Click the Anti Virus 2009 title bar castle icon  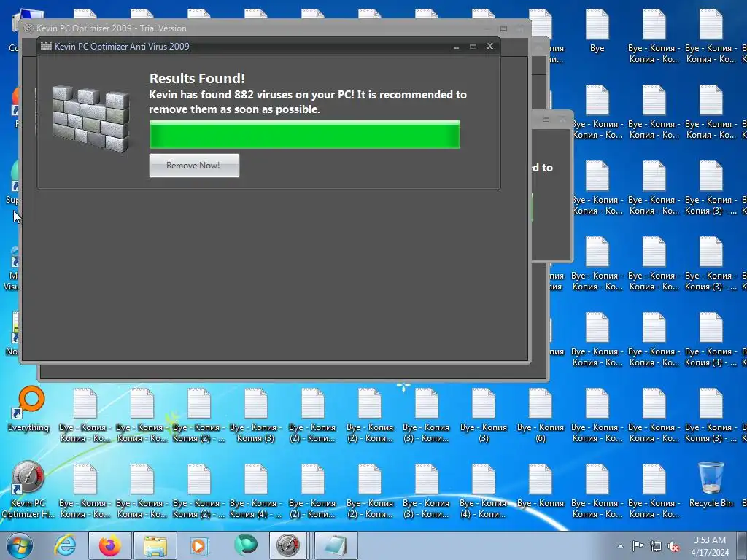click(x=46, y=46)
